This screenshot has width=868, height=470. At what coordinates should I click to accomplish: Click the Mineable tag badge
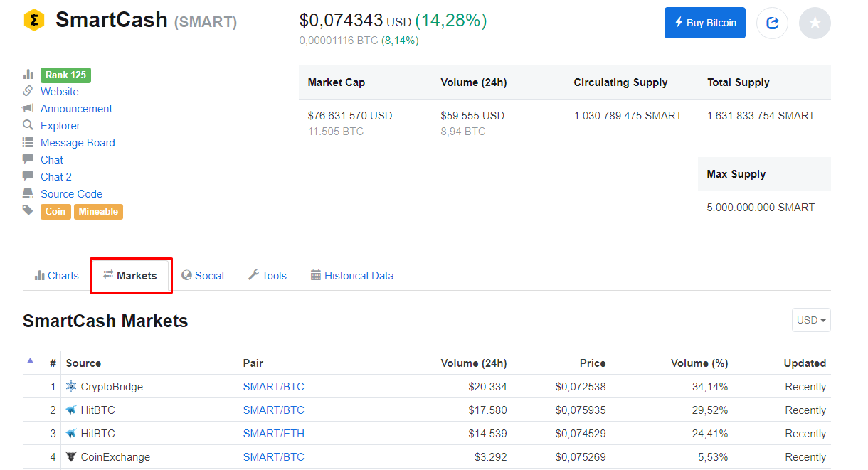[x=98, y=211]
